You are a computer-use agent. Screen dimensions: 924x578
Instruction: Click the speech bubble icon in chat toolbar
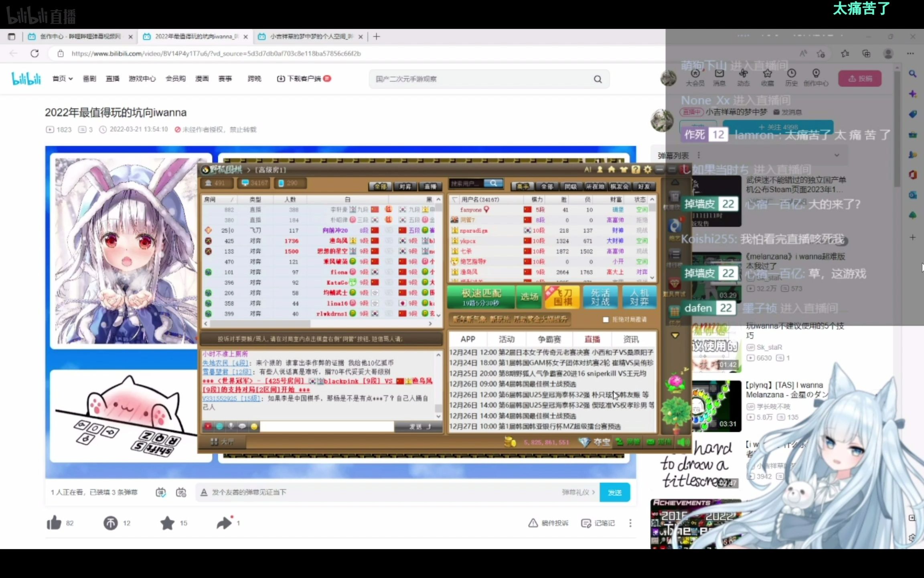(242, 426)
